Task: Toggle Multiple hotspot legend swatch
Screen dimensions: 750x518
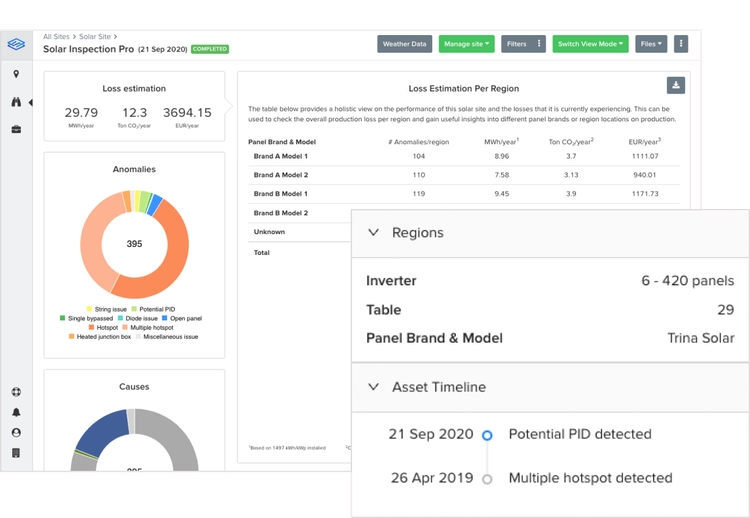Action: click(125, 327)
